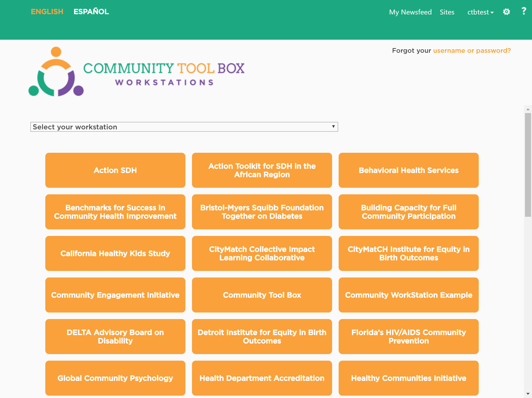Open Action Toolkit for SDH in African Region
The height and width of the screenshot is (398, 532).
click(x=262, y=170)
